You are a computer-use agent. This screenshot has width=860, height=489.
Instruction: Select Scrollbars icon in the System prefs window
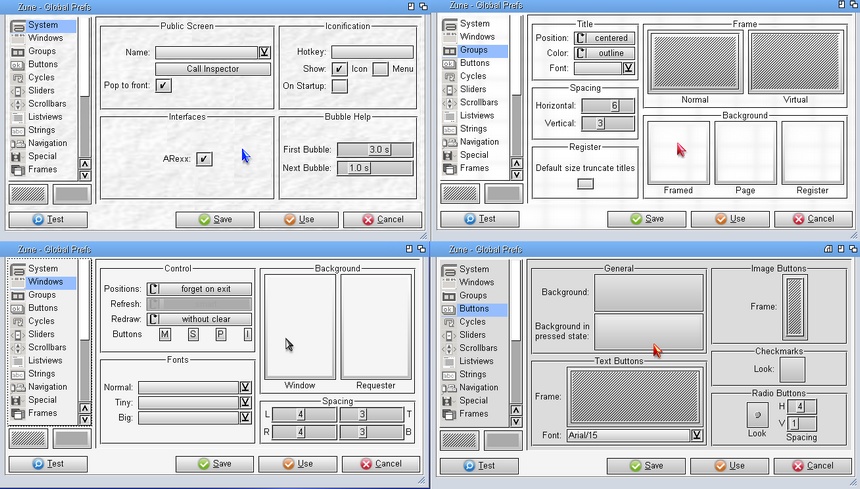19,103
